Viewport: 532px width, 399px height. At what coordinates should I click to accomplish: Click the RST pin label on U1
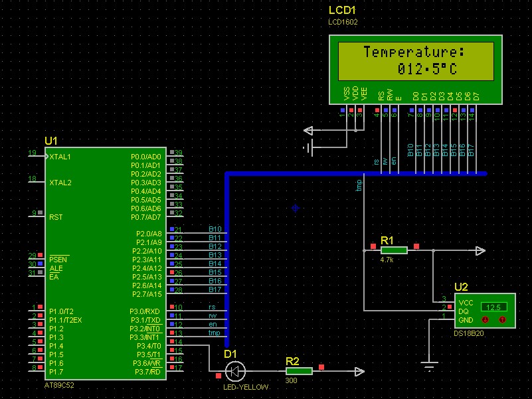pos(56,217)
